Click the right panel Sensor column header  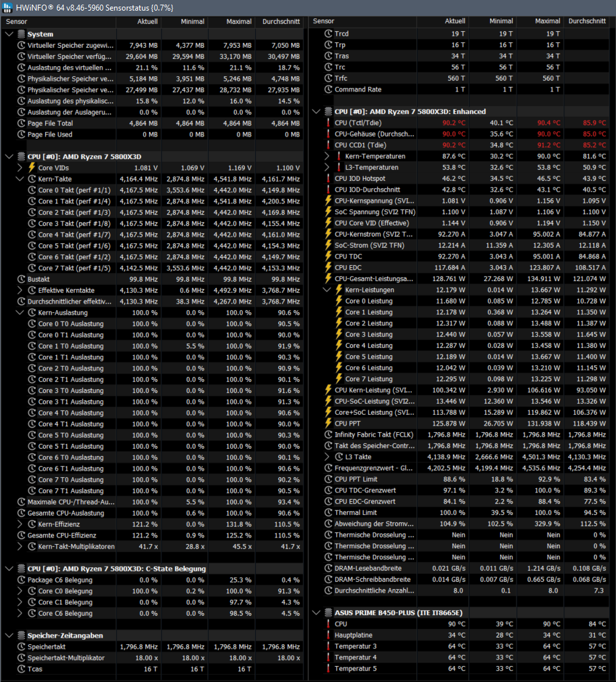363,21
